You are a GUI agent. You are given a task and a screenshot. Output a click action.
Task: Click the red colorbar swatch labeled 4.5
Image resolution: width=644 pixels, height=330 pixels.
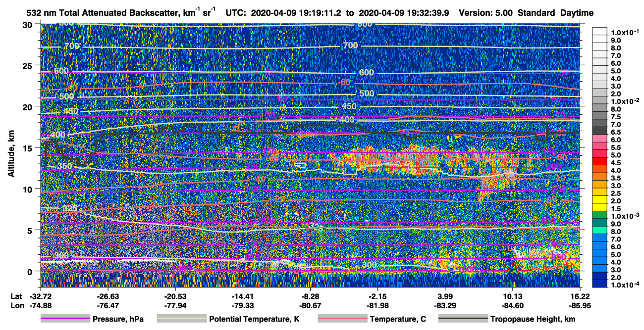point(599,162)
